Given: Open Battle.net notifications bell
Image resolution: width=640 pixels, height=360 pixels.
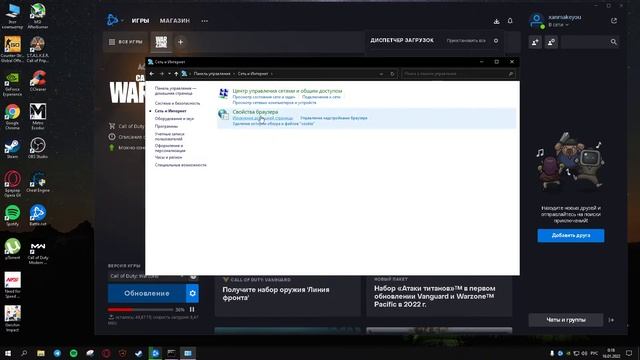Looking at the screenshot, I should click(510, 21).
